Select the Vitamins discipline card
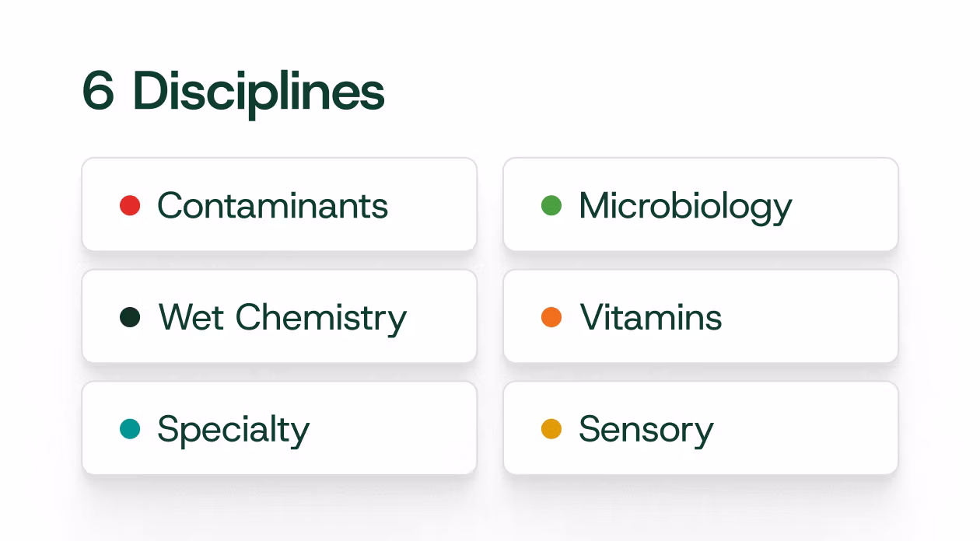Screen dimensions: 980x541 coord(701,316)
